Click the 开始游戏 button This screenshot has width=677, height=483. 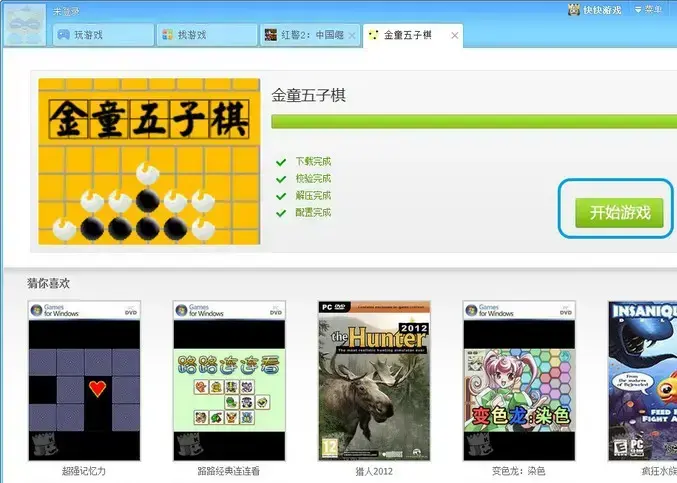[619, 212]
